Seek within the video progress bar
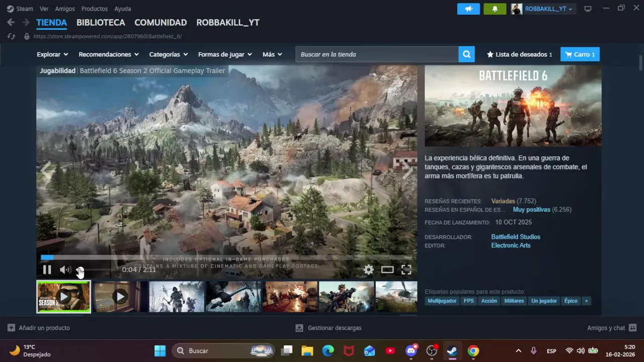Image resolution: width=644 pixels, height=362 pixels. pos(226,257)
